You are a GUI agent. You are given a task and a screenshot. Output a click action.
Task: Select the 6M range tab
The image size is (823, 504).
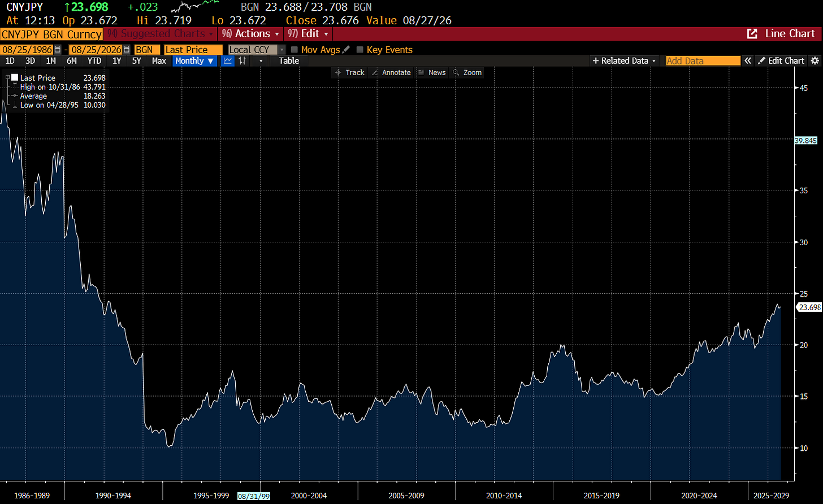tap(72, 60)
